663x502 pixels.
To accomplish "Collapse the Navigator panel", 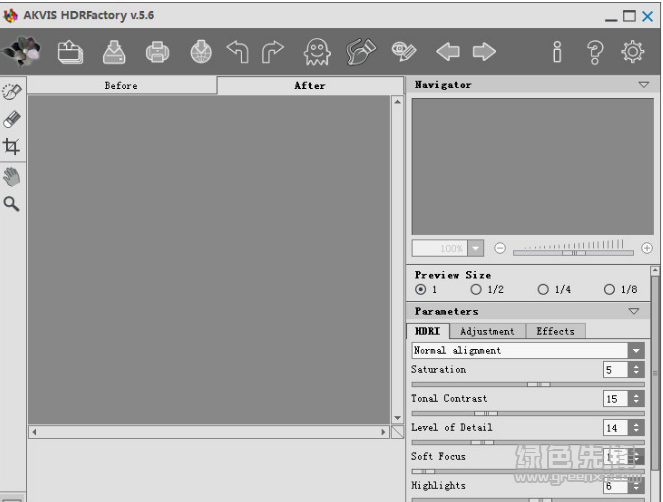I will coord(644,85).
